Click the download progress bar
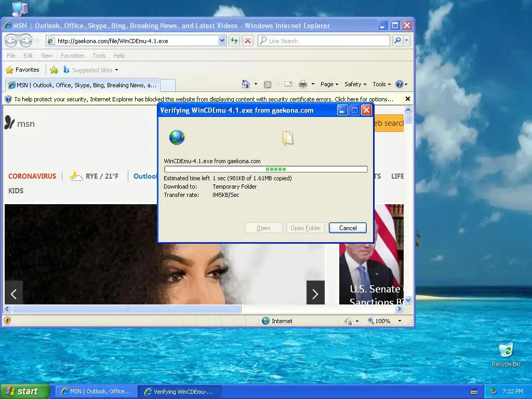 click(x=265, y=169)
